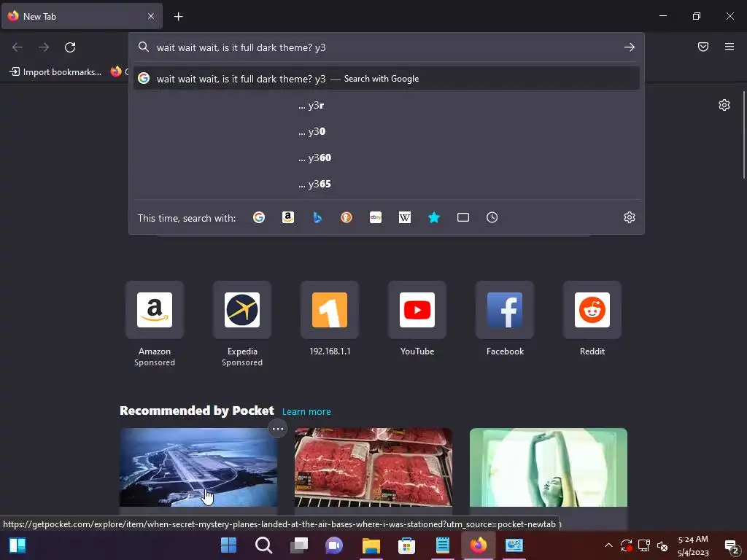Search this time with DuckDuckGo icon
Screen dimensions: 747x560
347,217
